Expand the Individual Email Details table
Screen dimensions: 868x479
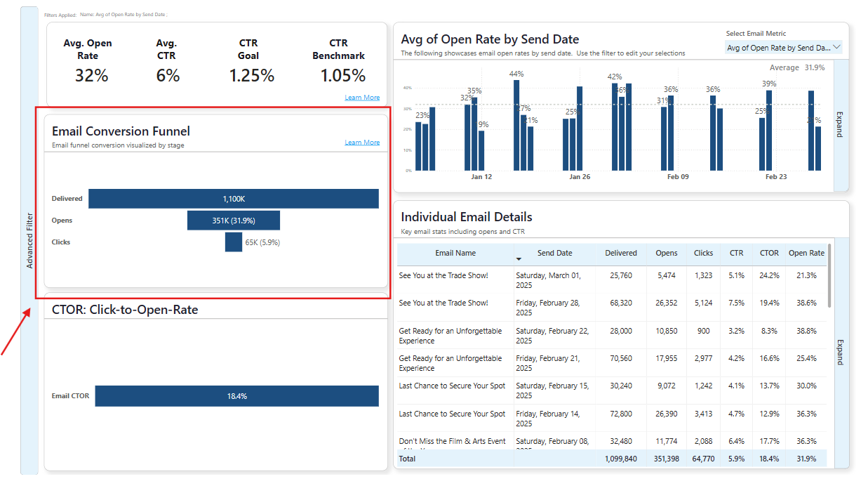[x=840, y=352]
